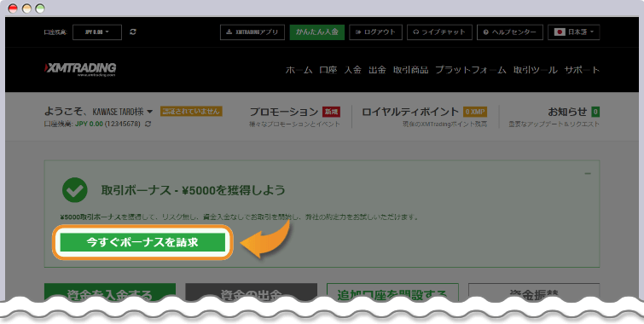The height and width of the screenshot is (324, 644).
Task: Click the 0 XMP points badge
Action: pos(475,112)
